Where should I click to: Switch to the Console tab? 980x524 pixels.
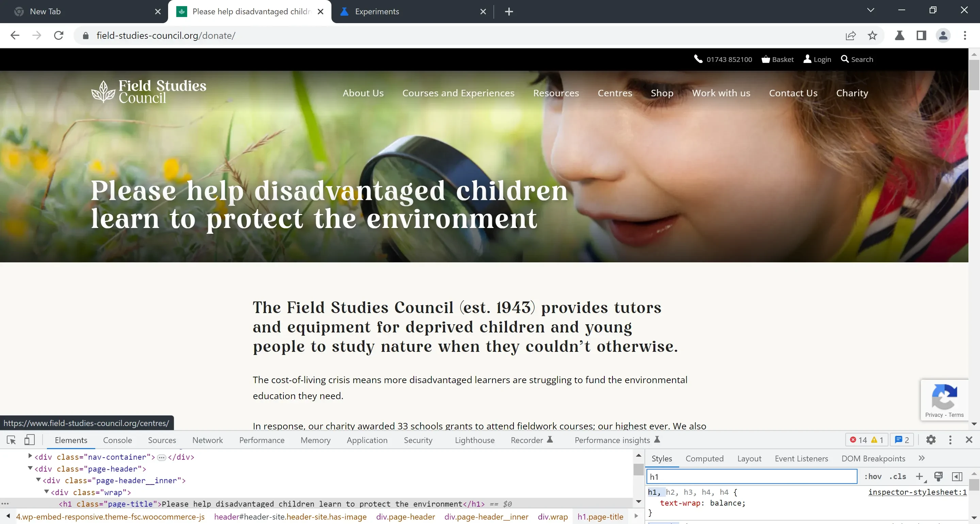tap(117, 440)
